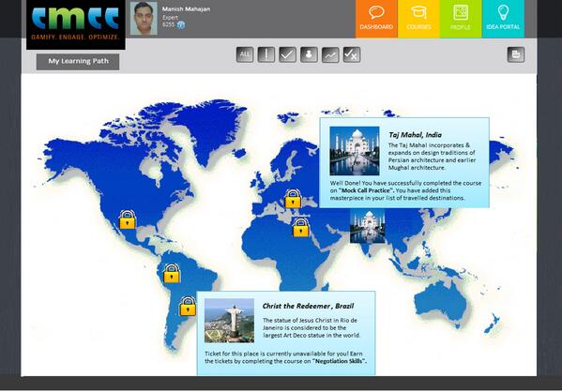Click the blue points badge icon
The width and height of the screenshot is (562, 392).
click(181, 24)
